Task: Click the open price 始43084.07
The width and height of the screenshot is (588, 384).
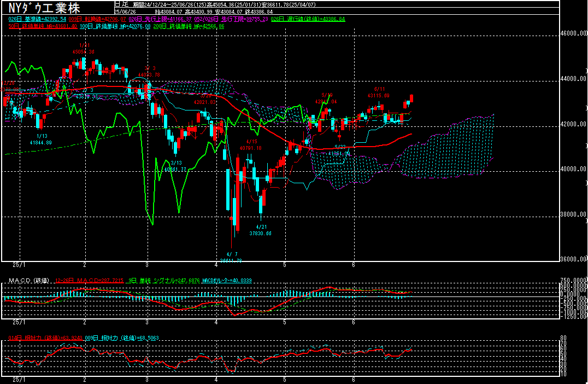Action: pos(168,11)
